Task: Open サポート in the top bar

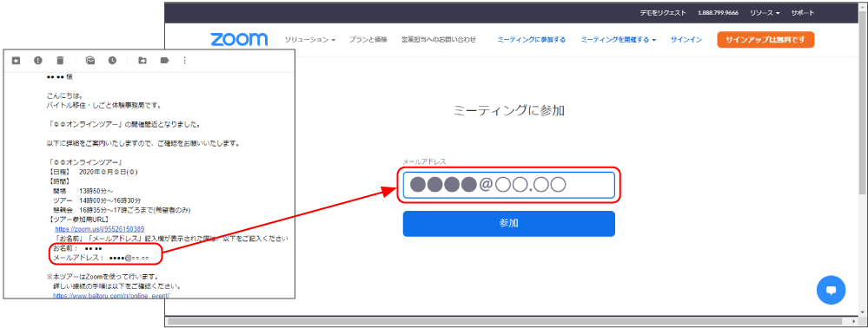Action: point(803,13)
